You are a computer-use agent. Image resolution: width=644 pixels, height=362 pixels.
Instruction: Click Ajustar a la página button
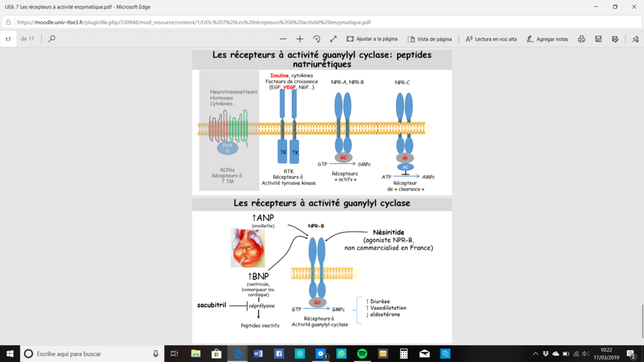point(372,39)
